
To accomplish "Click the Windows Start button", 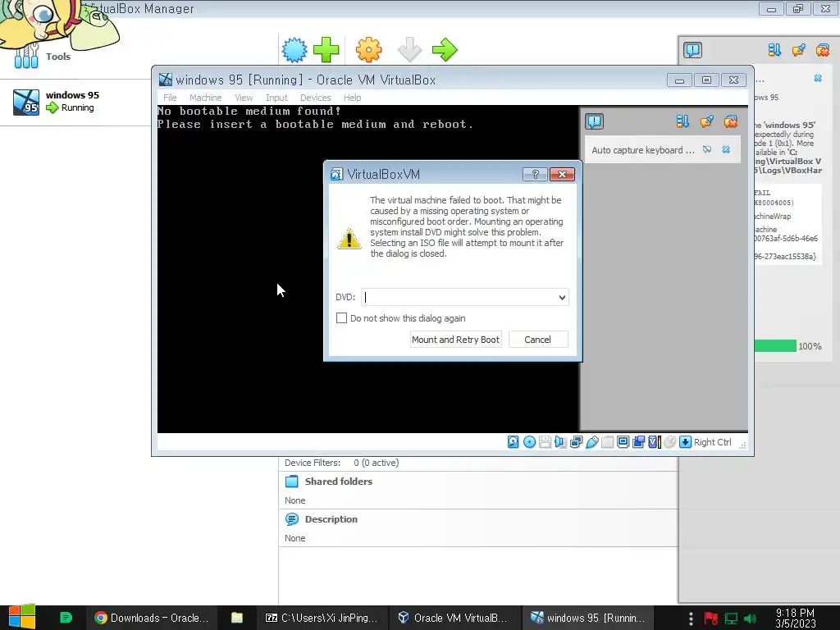I will 22,617.
